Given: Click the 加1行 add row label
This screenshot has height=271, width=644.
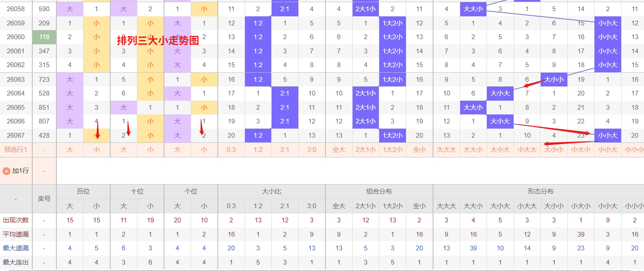Looking at the screenshot, I should pos(20,171).
